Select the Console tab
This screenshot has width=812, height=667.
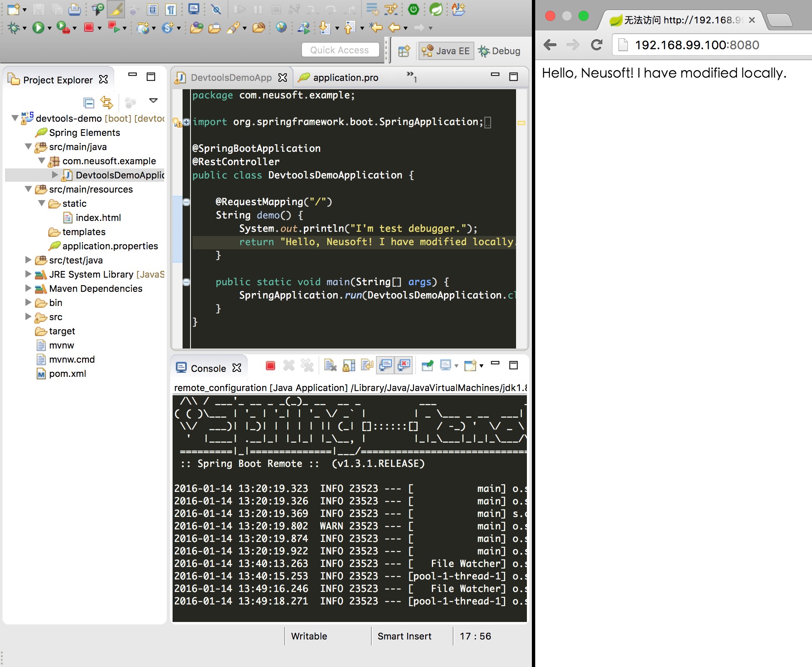pos(208,368)
